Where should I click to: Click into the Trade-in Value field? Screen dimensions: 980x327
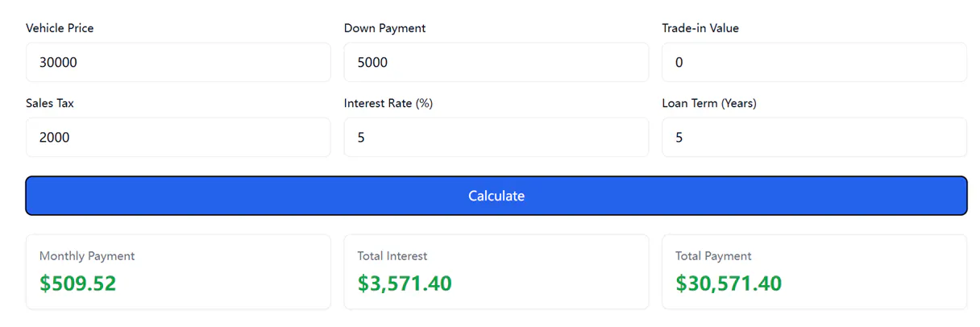pyautogui.click(x=814, y=62)
